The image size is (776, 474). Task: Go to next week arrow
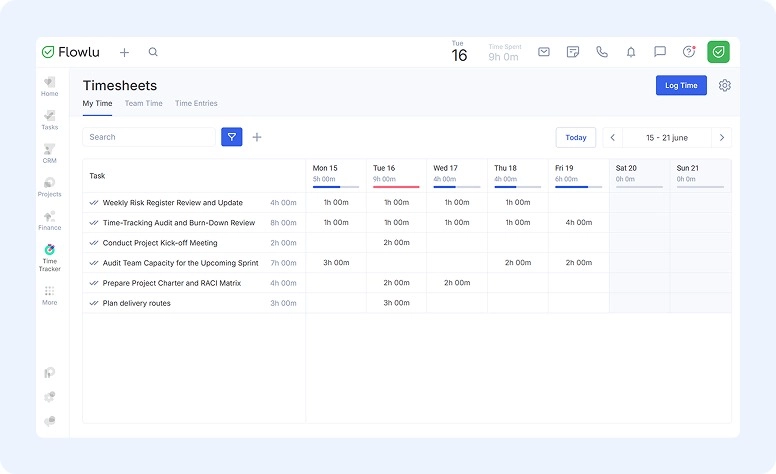[x=722, y=138]
